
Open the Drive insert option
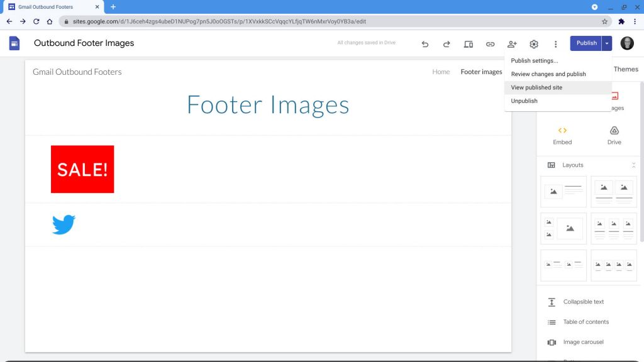pyautogui.click(x=614, y=135)
